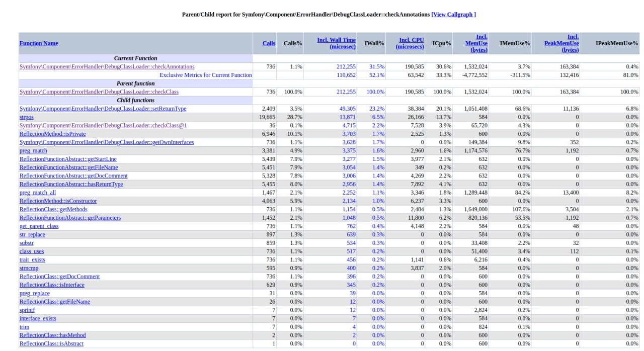Select the Parent/Child report page title
This screenshot has height=351, width=644.
[306, 15]
